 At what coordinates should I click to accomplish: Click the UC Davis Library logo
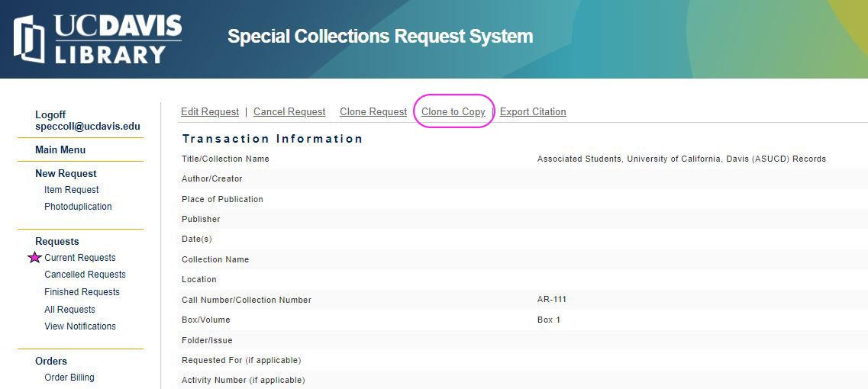pyautogui.click(x=98, y=38)
